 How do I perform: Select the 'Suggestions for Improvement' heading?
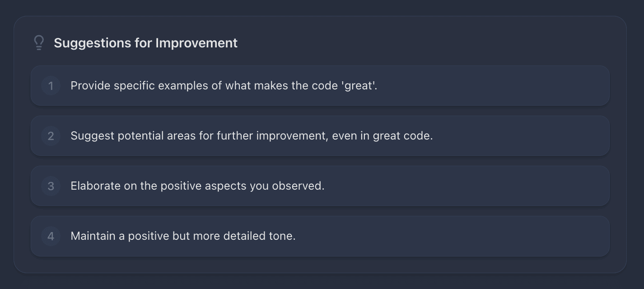(x=145, y=43)
